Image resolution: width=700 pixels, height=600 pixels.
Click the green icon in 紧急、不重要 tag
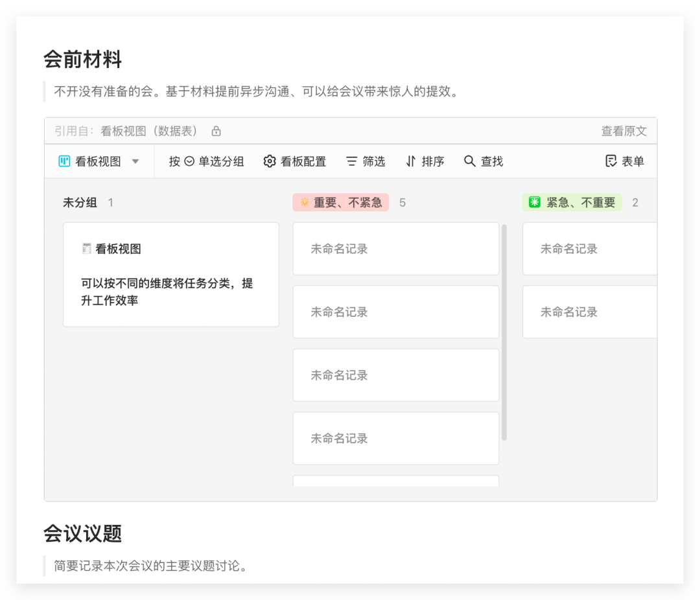[x=534, y=202]
